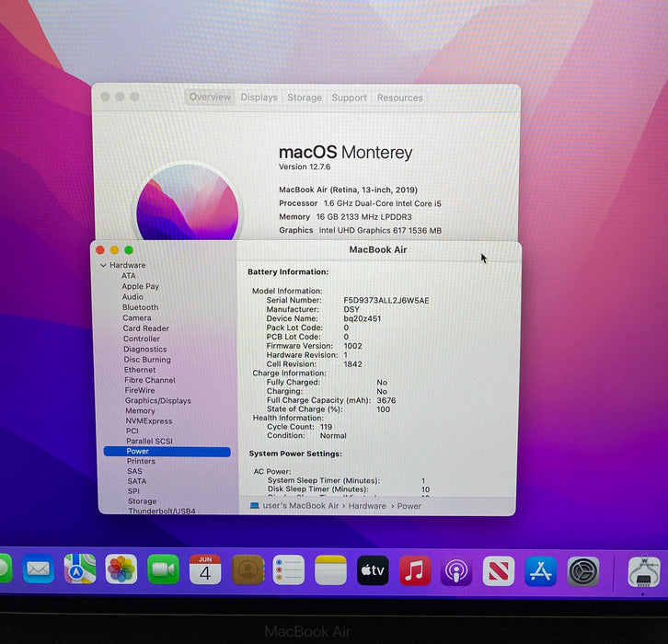
Task: Click Power in the path bar
Action: coord(409,506)
